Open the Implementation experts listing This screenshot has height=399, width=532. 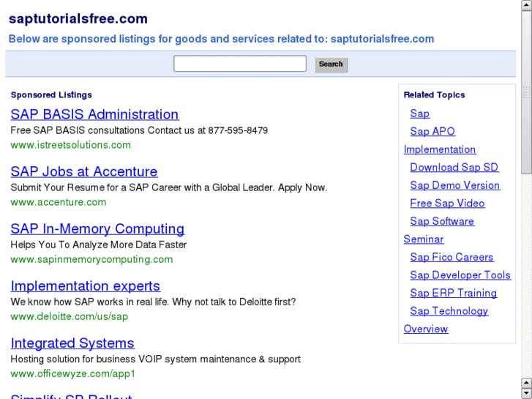point(86,286)
